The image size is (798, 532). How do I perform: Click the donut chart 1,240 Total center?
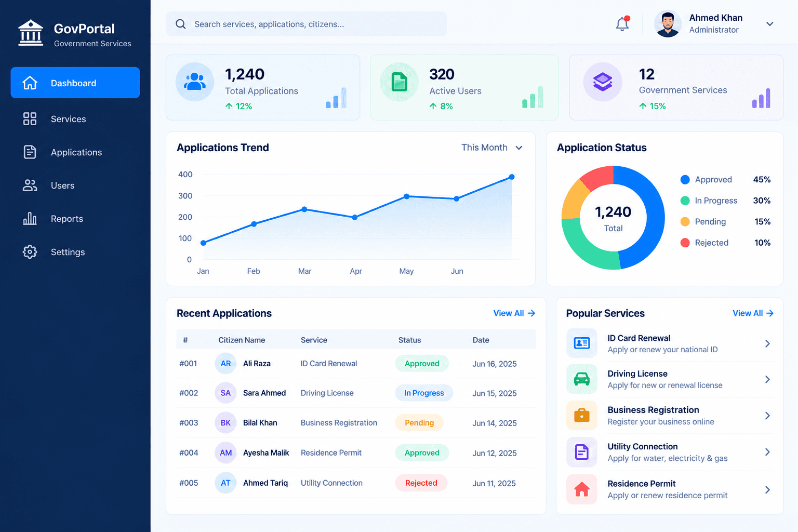[613, 219]
